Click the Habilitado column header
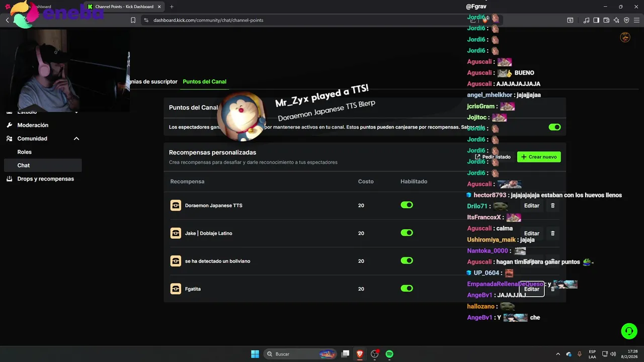The width and height of the screenshot is (644, 362). coord(414,181)
